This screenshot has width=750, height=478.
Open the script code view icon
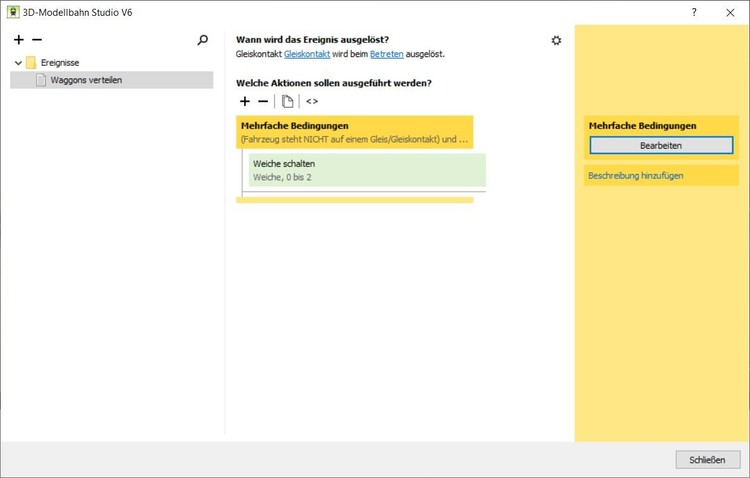click(312, 101)
